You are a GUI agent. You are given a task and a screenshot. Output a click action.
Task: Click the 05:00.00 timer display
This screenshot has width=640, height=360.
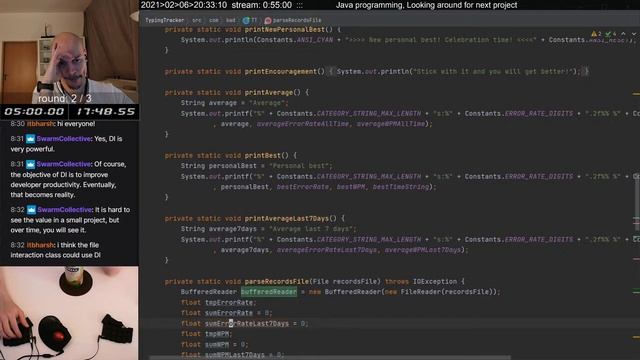[34, 112]
